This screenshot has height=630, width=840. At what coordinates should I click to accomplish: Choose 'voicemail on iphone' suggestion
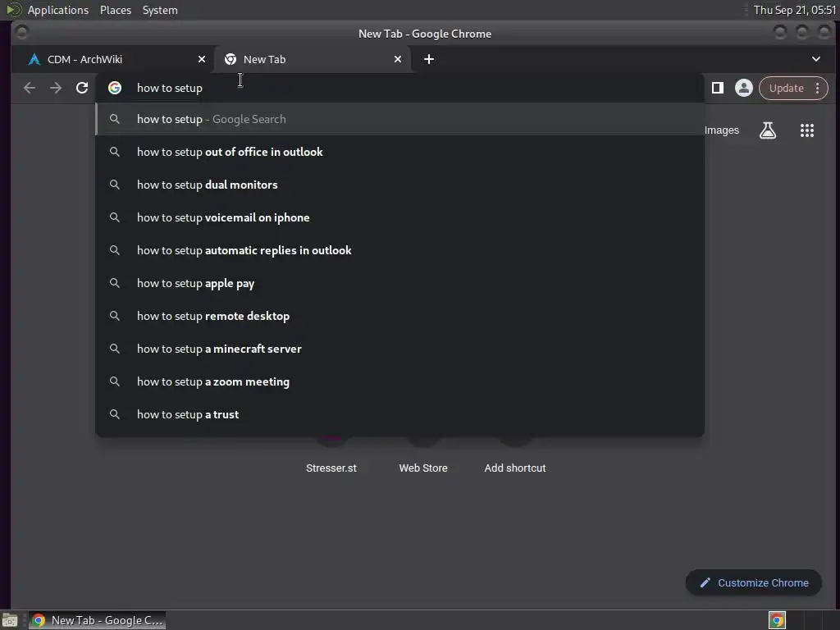(x=399, y=217)
